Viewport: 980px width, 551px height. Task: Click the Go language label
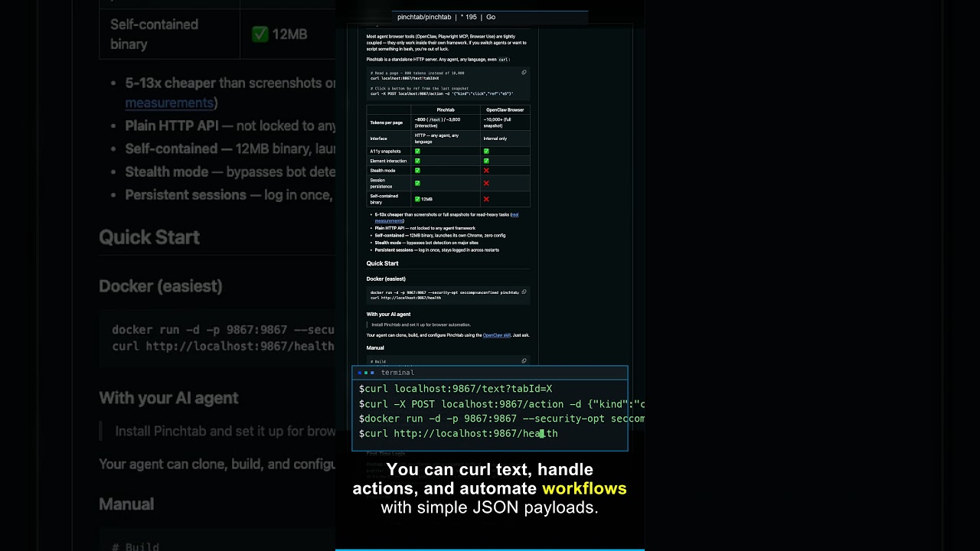tap(491, 17)
